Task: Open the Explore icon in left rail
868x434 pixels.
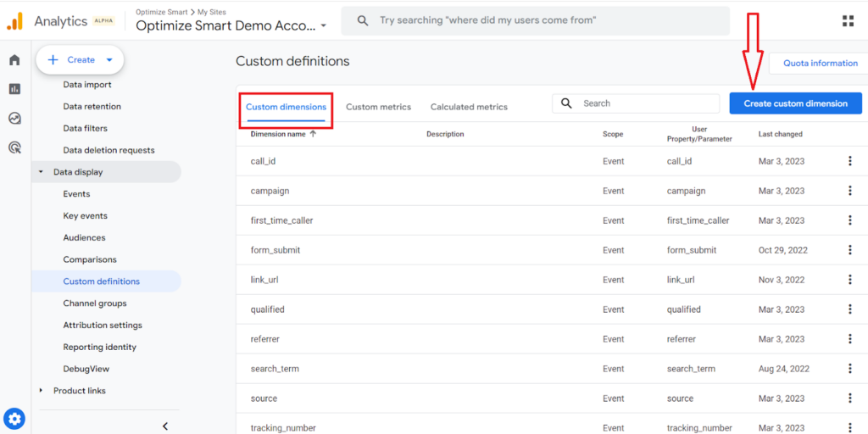Action: click(x=15, y=118)
